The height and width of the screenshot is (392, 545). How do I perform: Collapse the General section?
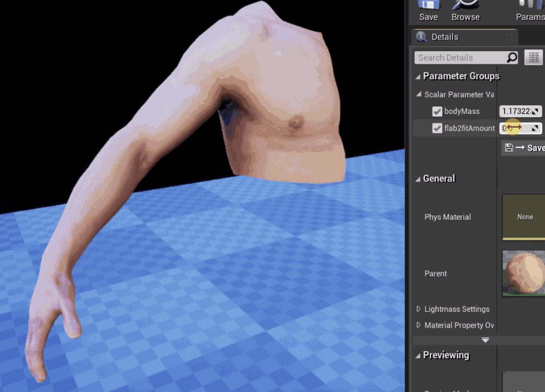tap(418, 179)
